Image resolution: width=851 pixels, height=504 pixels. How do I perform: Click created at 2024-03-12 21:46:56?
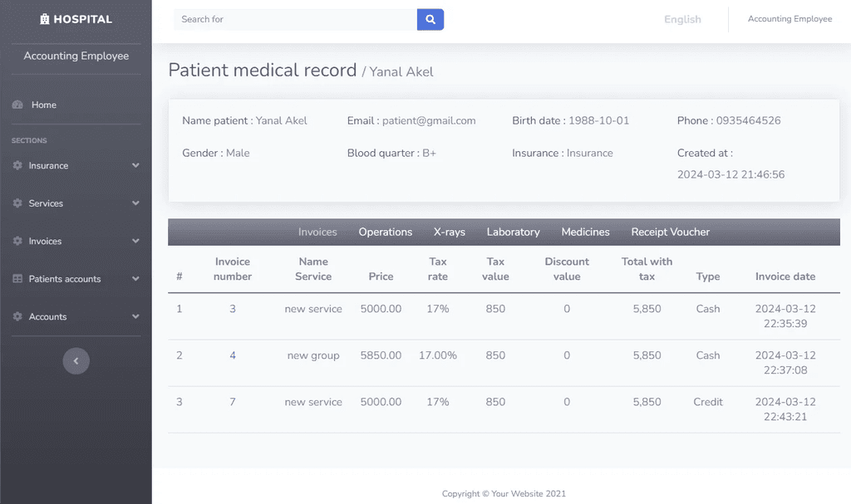[730, 174]
